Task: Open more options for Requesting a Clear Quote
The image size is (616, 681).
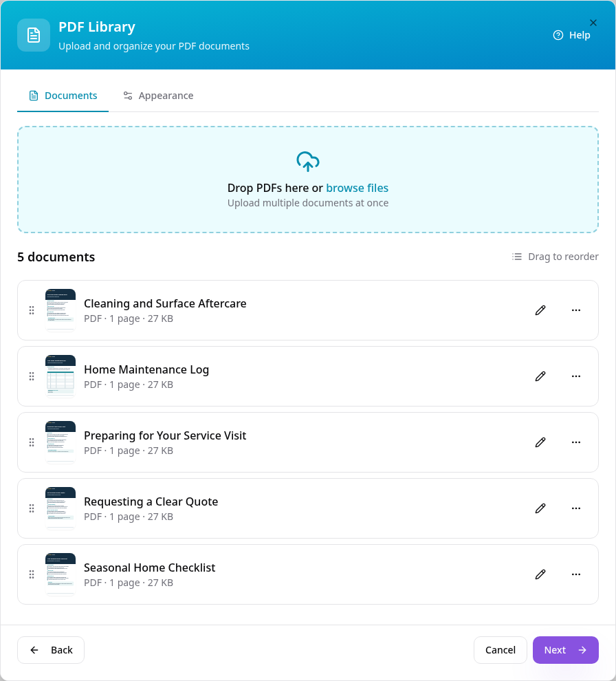Action: point(576,508)
